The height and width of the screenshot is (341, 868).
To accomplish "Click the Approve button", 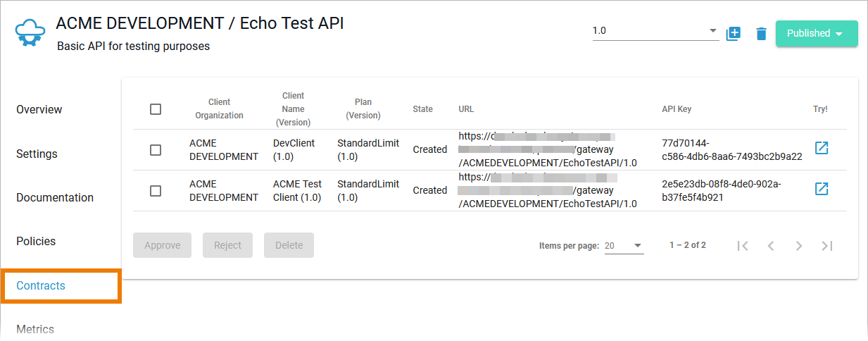I will click(163, 245).
